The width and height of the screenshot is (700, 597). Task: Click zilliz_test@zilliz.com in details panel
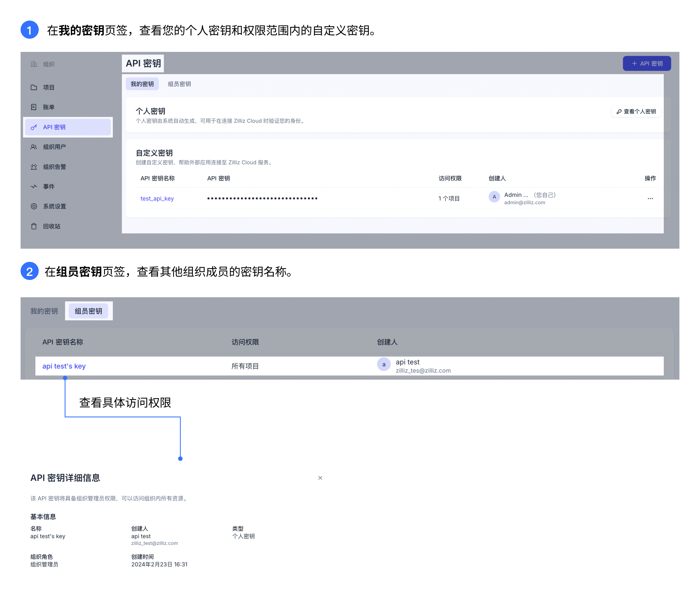(154, 543)
